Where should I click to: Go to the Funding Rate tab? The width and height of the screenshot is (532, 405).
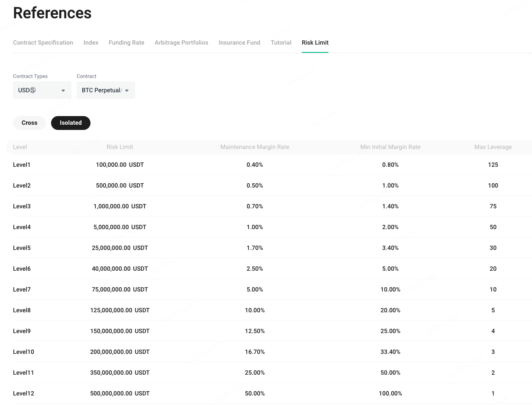[x=126, y=42]
